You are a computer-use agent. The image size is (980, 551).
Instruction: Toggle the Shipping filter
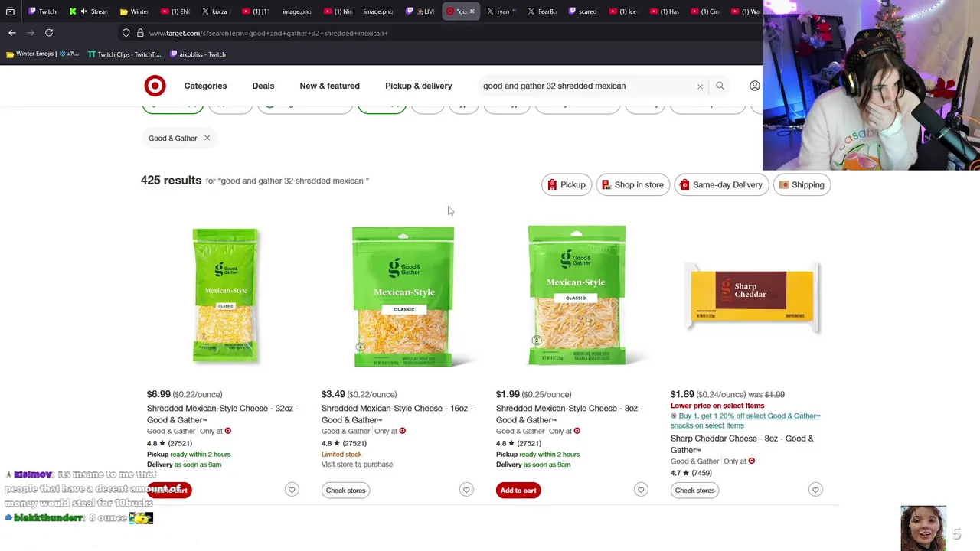point(802,184)
